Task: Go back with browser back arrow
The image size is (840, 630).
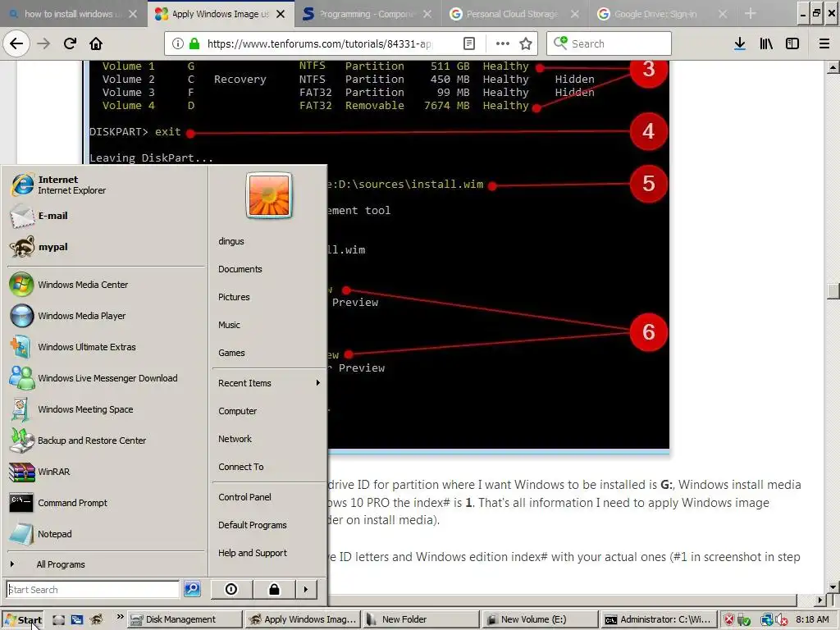Action: [x=16, y=43]
